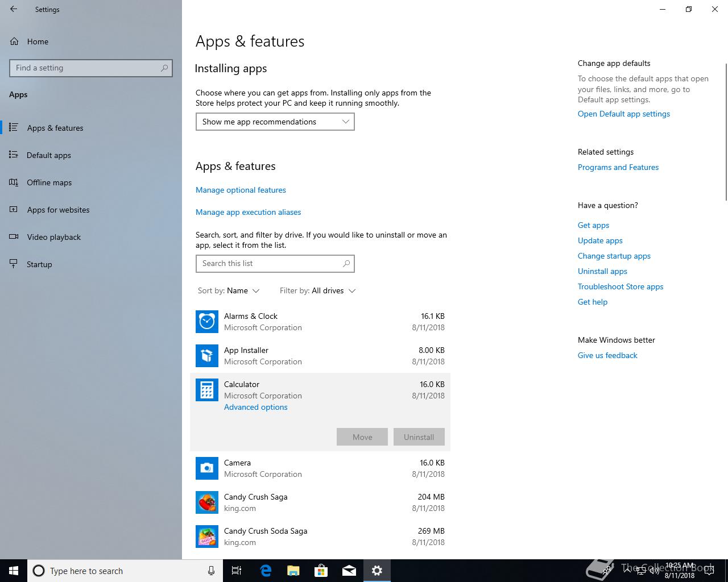Select App Installer app name
The width and height of the screenshot is (728, 582).
tap(246, 350)
